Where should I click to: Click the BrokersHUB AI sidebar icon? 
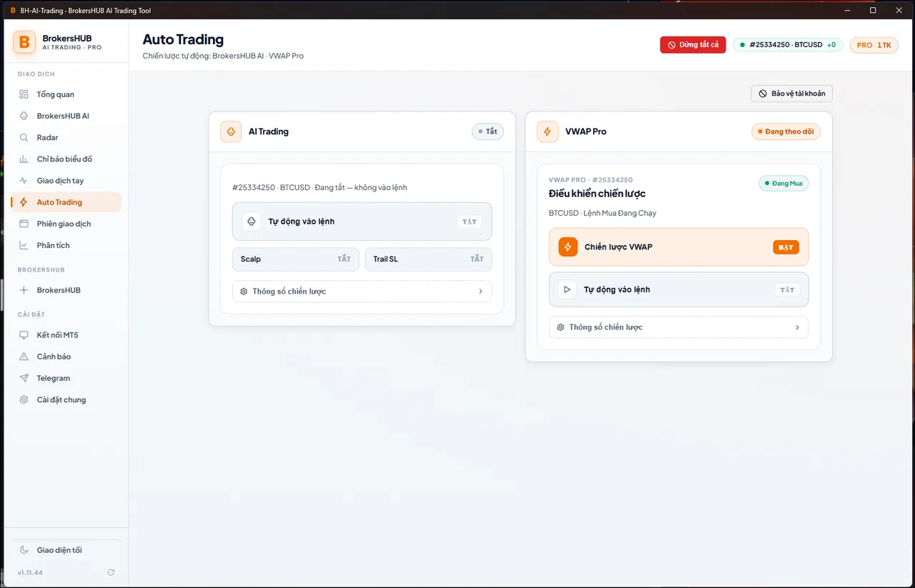(x=24, y=116)
